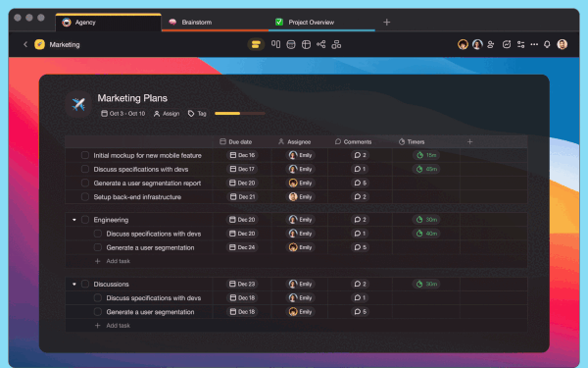Mark Setup back-end infrastructure as done
Screen dimensions: 588x368
(x=85, y=197)
